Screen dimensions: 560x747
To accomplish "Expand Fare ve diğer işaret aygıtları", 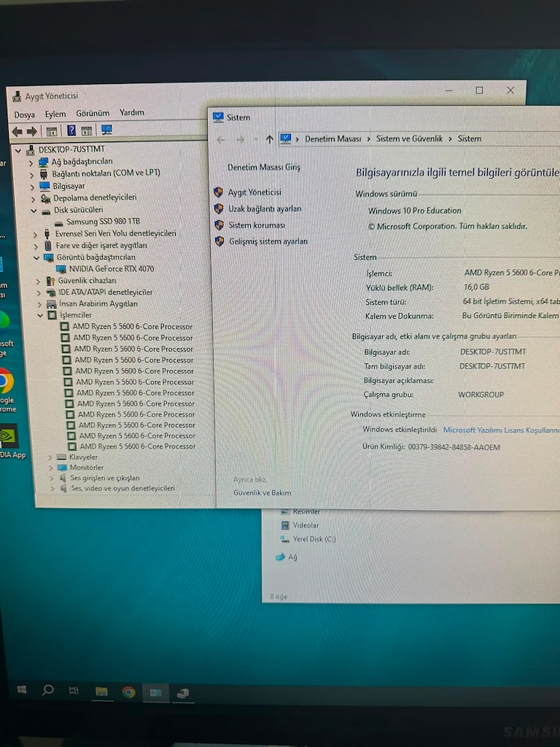I will (36, 247).
